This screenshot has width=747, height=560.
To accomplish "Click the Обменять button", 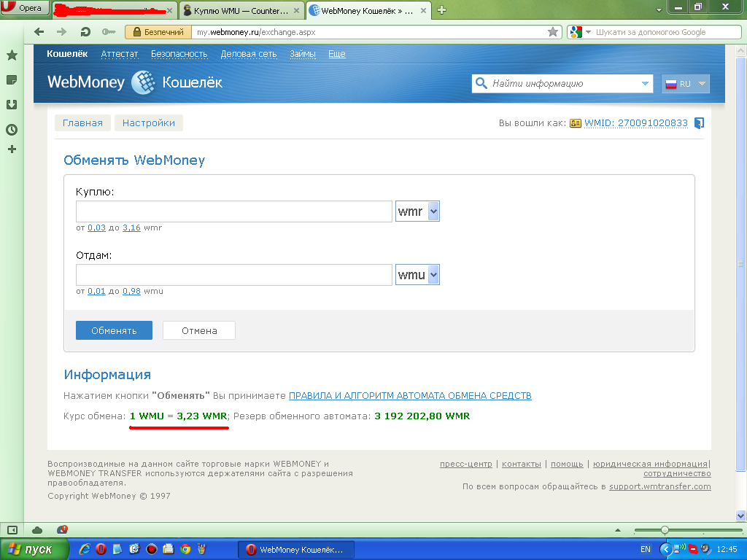I will click(114, 330).
